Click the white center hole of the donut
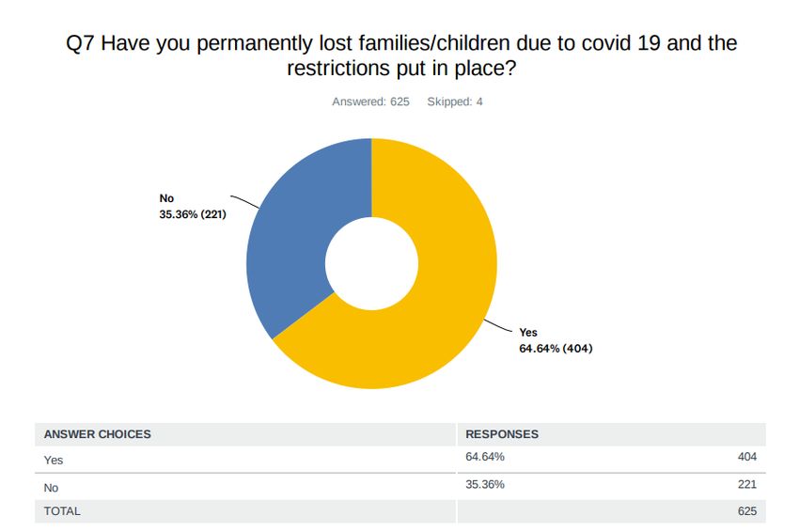The image size is (799, 532). [x=371, y=263]
